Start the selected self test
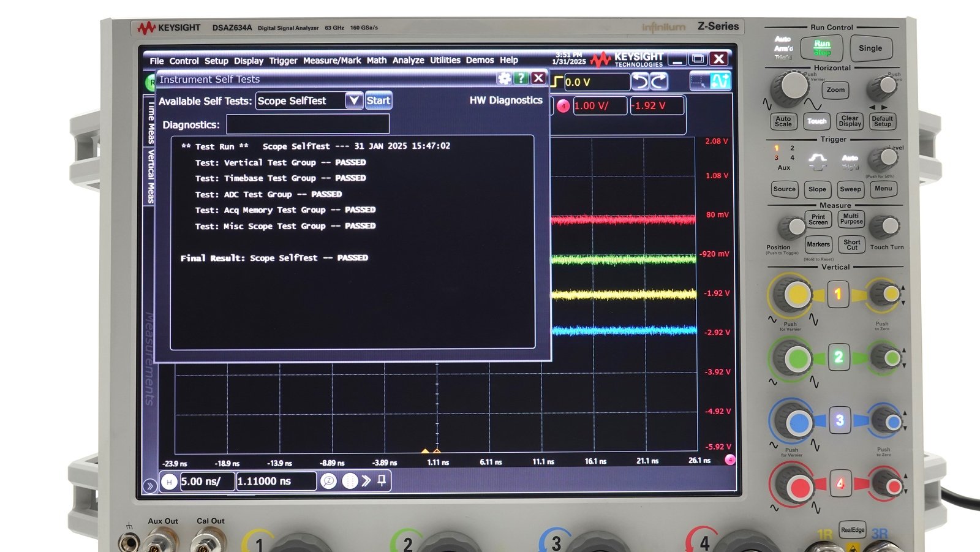This screenshot has height=552, width=980. [x=379, y=100]
